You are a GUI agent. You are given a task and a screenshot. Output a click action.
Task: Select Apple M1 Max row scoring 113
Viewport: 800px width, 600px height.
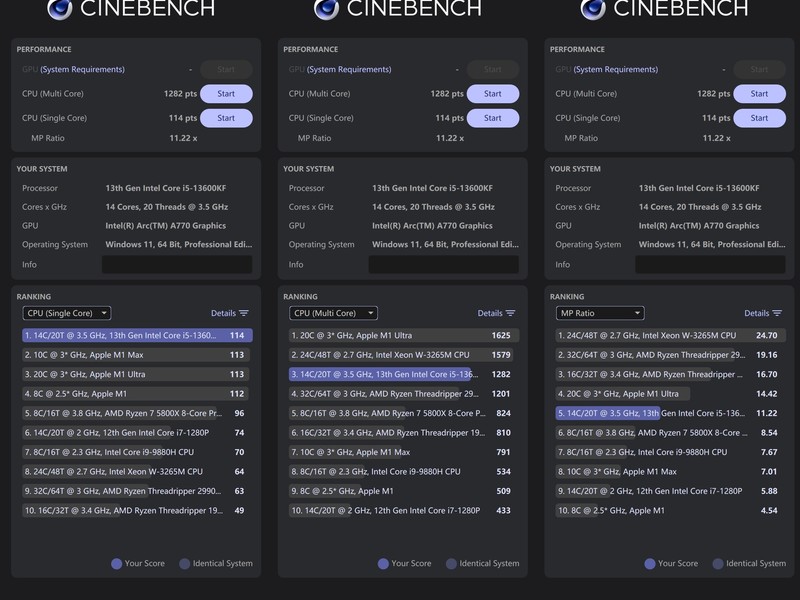pos(137,355)
